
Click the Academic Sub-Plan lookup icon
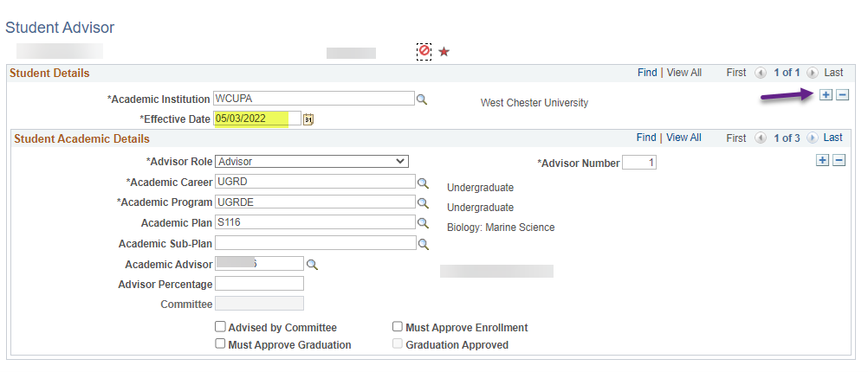[x=423, y=245]
